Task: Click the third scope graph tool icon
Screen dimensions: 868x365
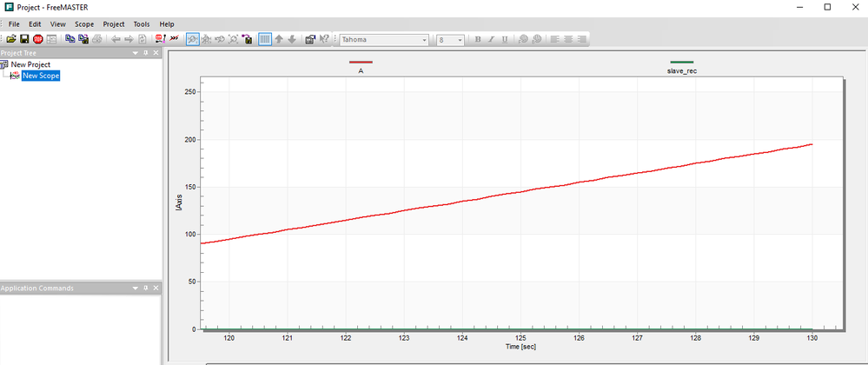Action: [x=220, y=39]
